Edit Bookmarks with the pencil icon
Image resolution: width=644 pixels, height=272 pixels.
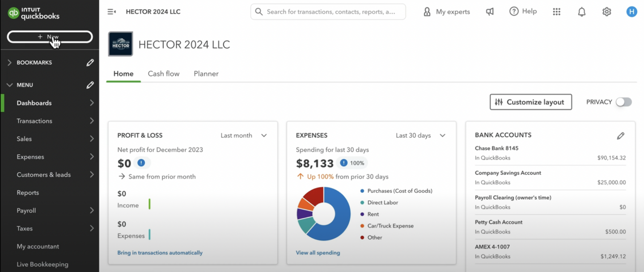pos(90,63)
